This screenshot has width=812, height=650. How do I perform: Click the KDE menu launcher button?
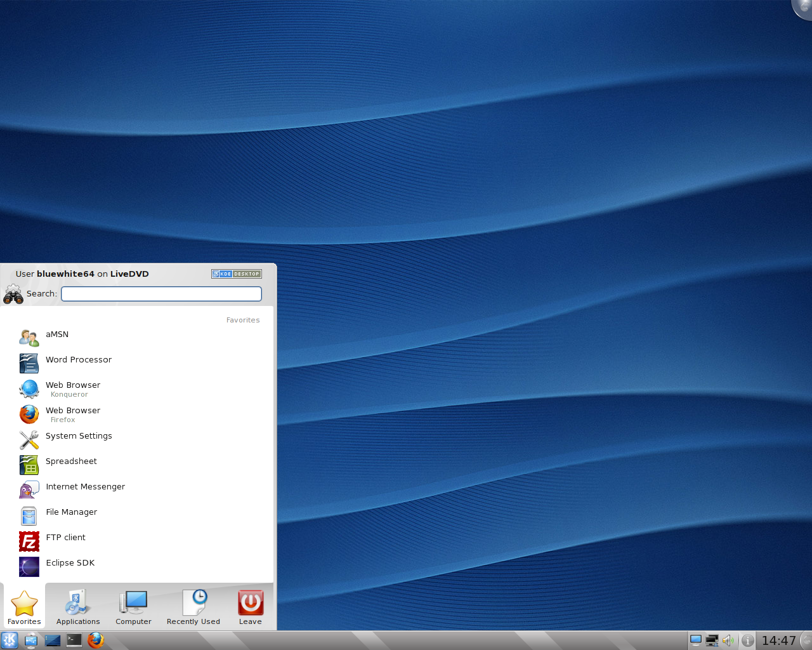(x=10, y=640)
